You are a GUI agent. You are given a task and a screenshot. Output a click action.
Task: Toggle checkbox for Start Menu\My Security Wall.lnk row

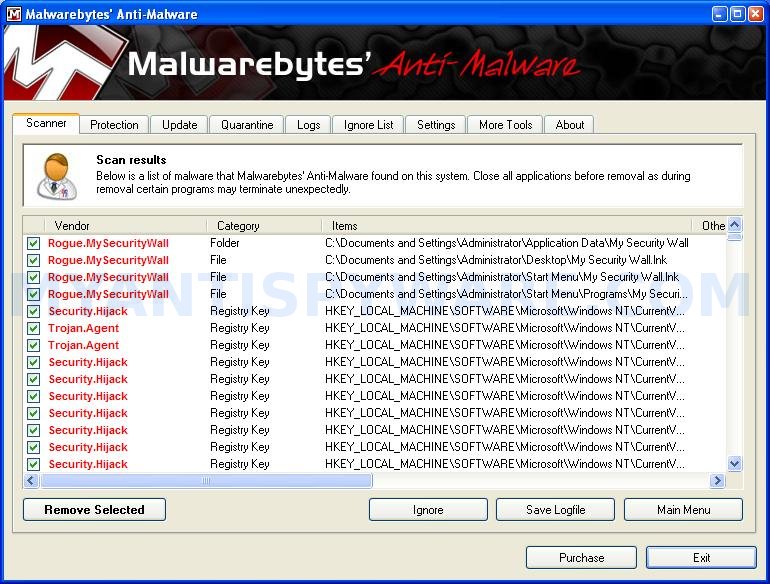coord(33,277)
